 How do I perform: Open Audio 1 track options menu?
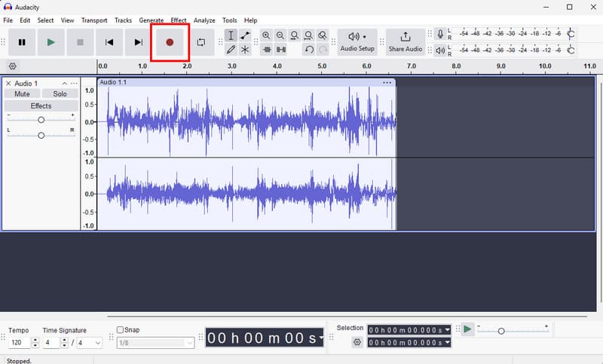click(74, 84)
